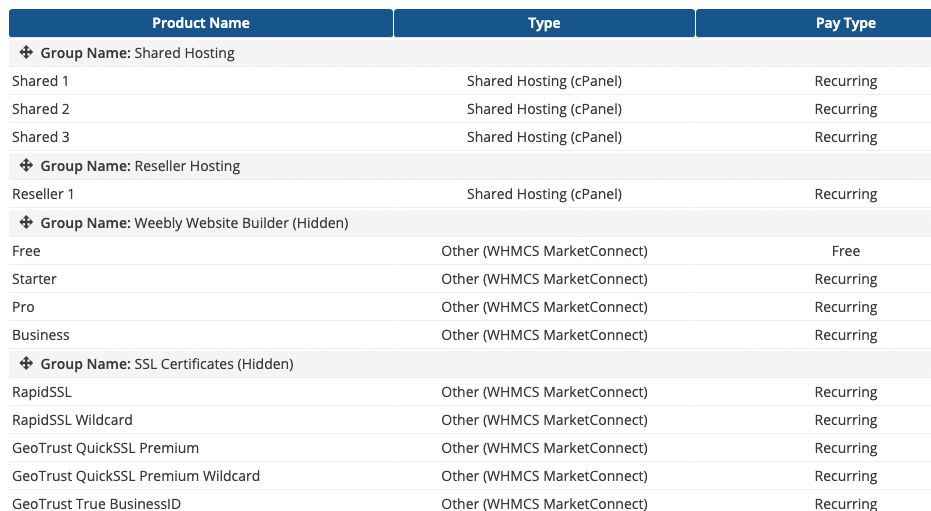This screenshot has width=931, height=511.
Task: Click the Pay Type column header
Action: (846, 23)
